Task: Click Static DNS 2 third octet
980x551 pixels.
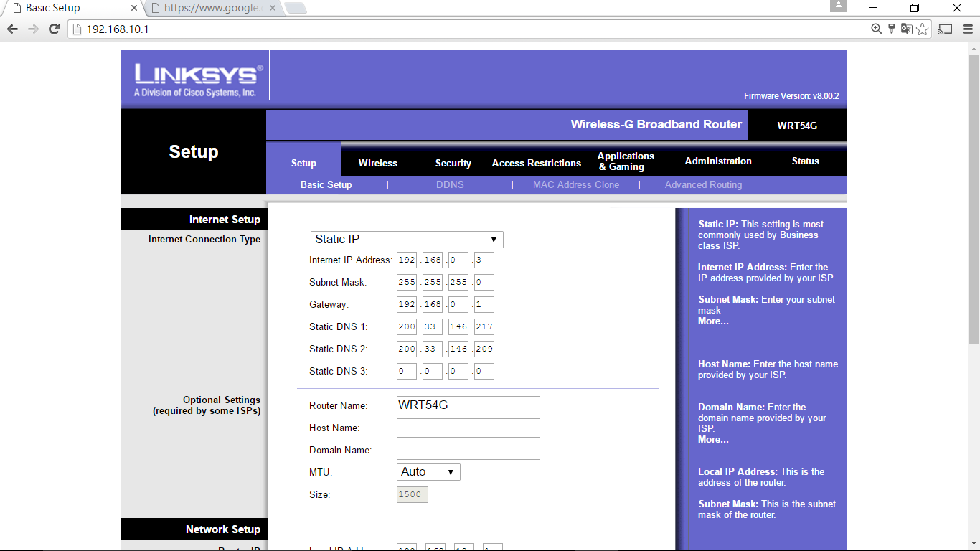Action: tap(458, 349)
